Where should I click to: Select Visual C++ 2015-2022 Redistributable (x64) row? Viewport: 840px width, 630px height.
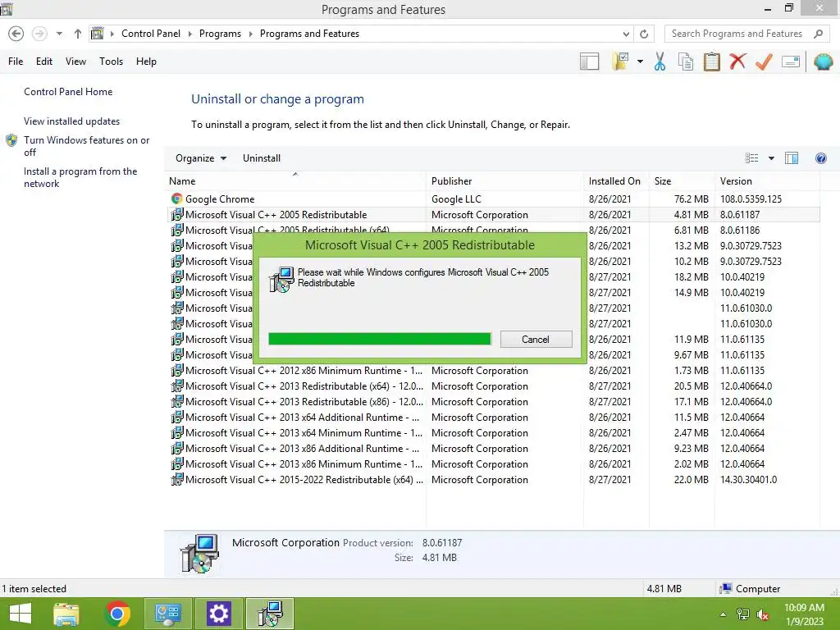pyautogui.click(x=493, y=479)
